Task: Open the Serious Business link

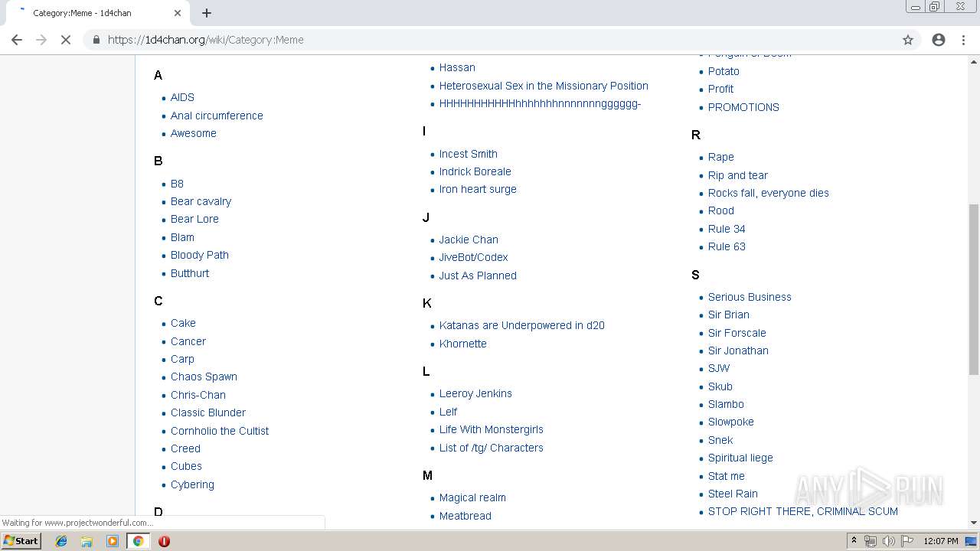Action: (x=750, y=297)
